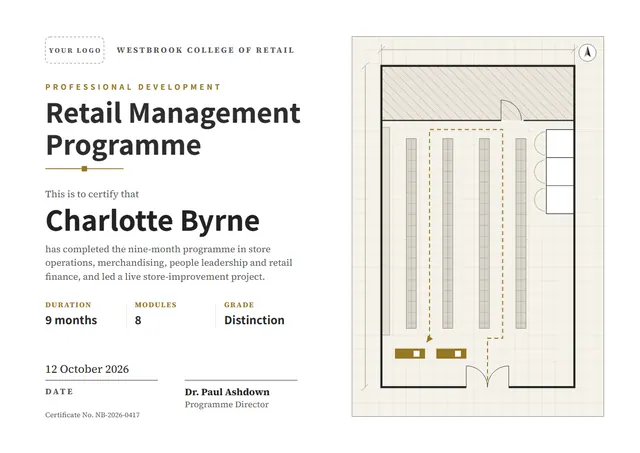Screen dimensions: 640x453
Task: Select the Westbrook College of Retail text
Action: (205, 50)
